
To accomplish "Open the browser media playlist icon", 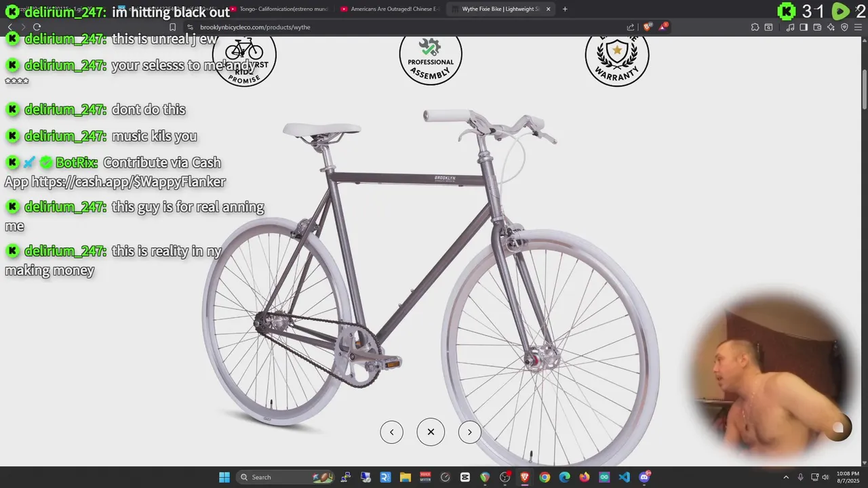I will coord(790,27).
